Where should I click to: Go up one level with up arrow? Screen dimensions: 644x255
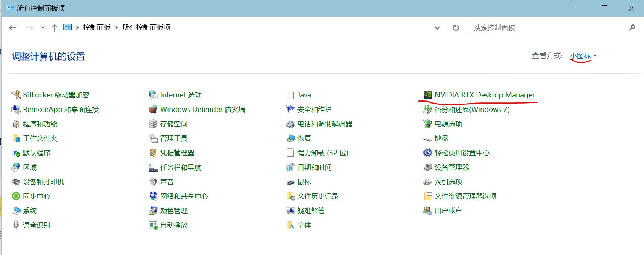(55, 27)
